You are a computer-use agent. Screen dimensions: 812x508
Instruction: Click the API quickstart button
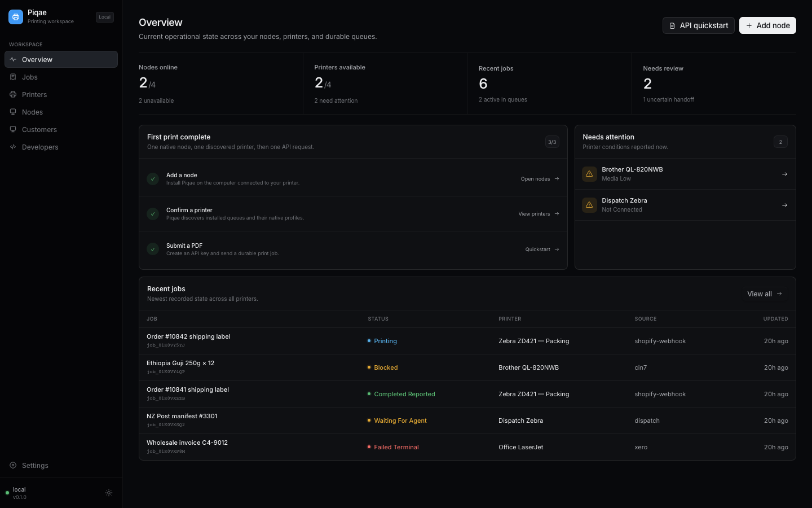coord(699,25)
